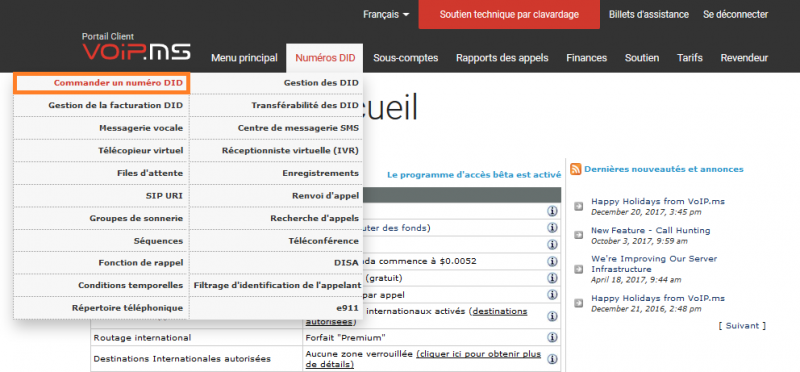This screenshot has width=800, height=372.
Task: Select DISA menu entry
Action: (x=276, y=263)
